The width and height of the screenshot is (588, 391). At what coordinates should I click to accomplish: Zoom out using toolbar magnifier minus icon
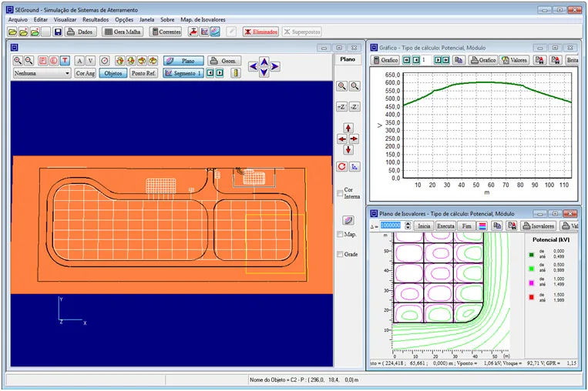29,61
